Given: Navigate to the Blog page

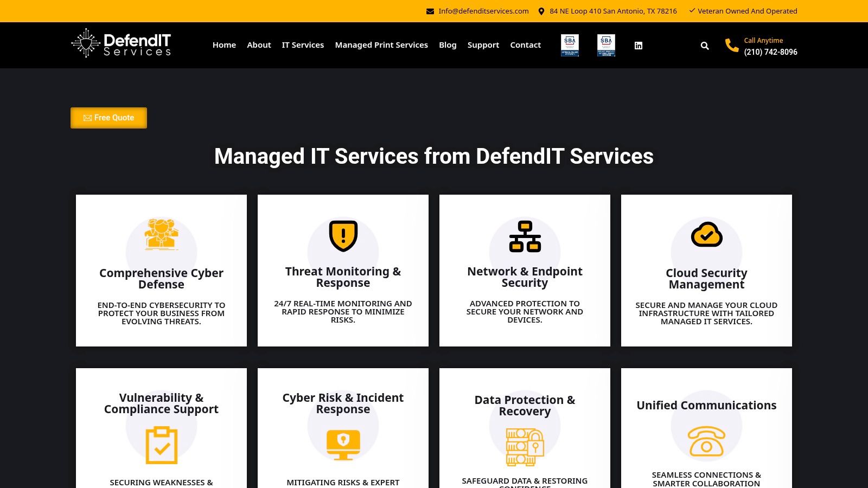Looking at the screenshot, I should (x=448, y=45).
